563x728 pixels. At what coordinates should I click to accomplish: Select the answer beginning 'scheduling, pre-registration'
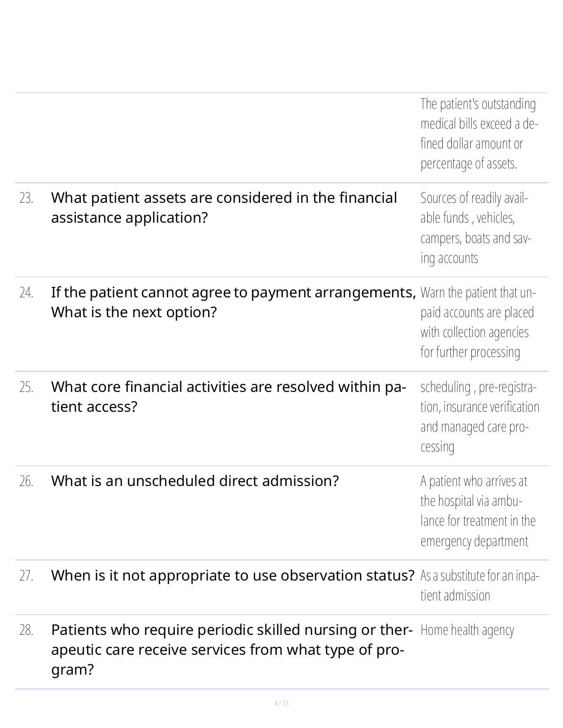[x=479, y=416]
